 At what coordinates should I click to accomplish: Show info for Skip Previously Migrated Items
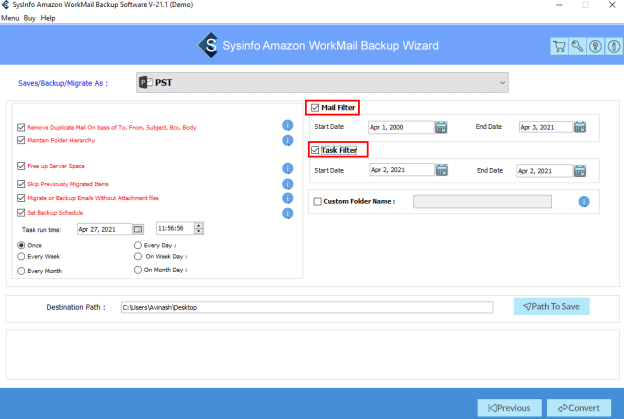pyautogui.click(x=288, y=184)
